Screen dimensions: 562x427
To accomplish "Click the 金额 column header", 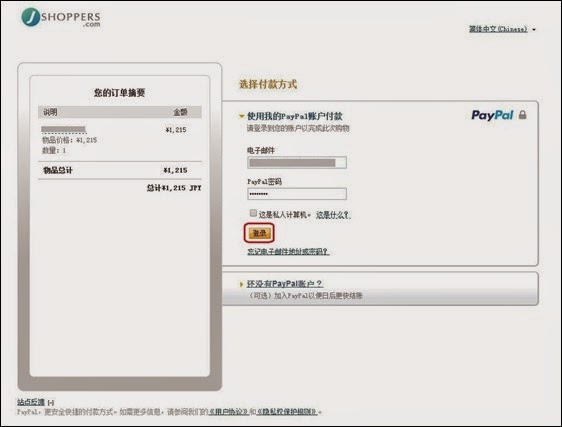I will point(181,112).
